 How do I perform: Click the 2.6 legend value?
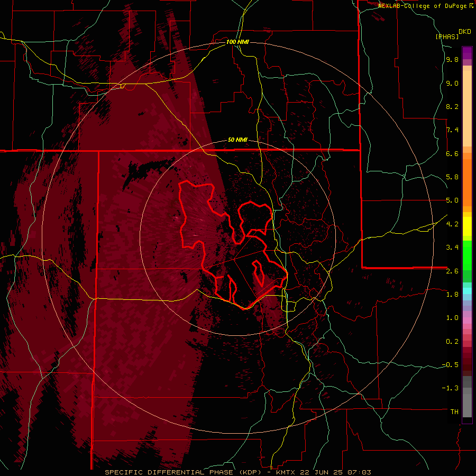tap(452, 271)
